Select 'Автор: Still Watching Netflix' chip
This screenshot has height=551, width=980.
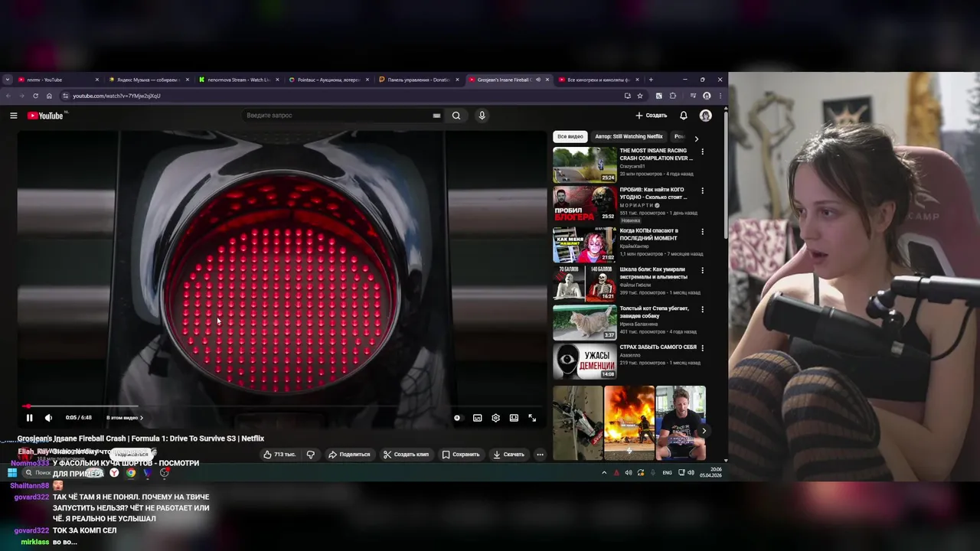629,136
